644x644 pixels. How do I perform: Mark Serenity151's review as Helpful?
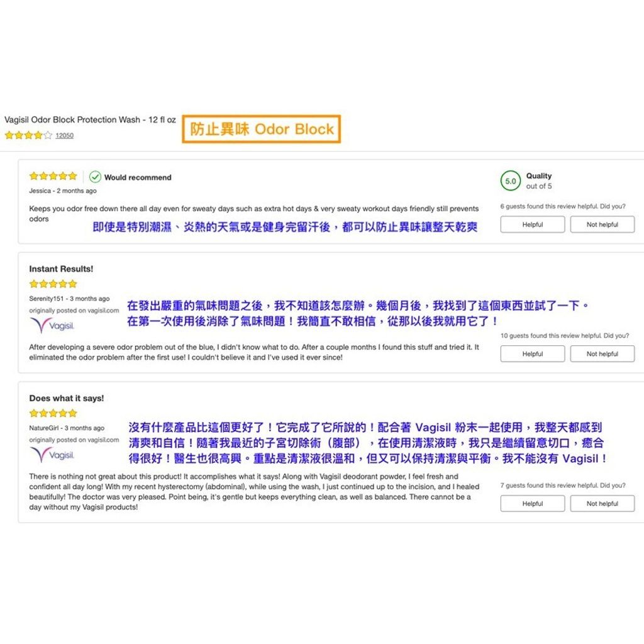[532, 354]
